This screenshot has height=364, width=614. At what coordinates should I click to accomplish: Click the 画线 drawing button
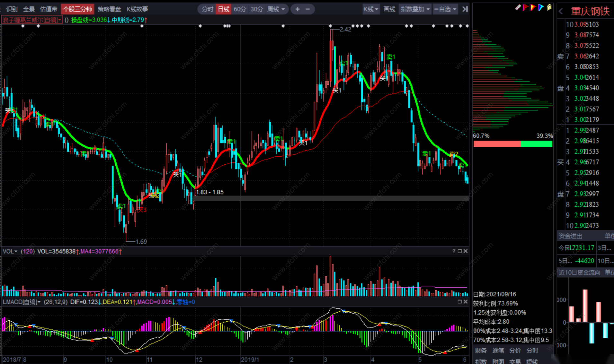(389, 9)
